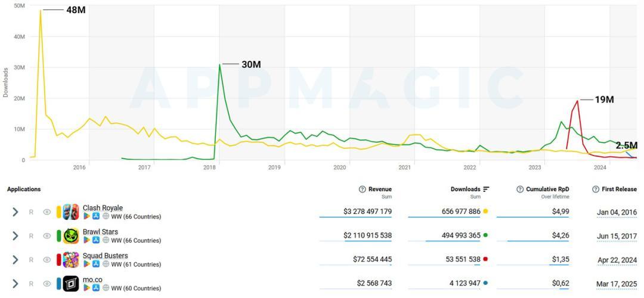Click the Brawl Stars app icon
The width and height of the screenshot is (644, 298).
pos(71,236)
